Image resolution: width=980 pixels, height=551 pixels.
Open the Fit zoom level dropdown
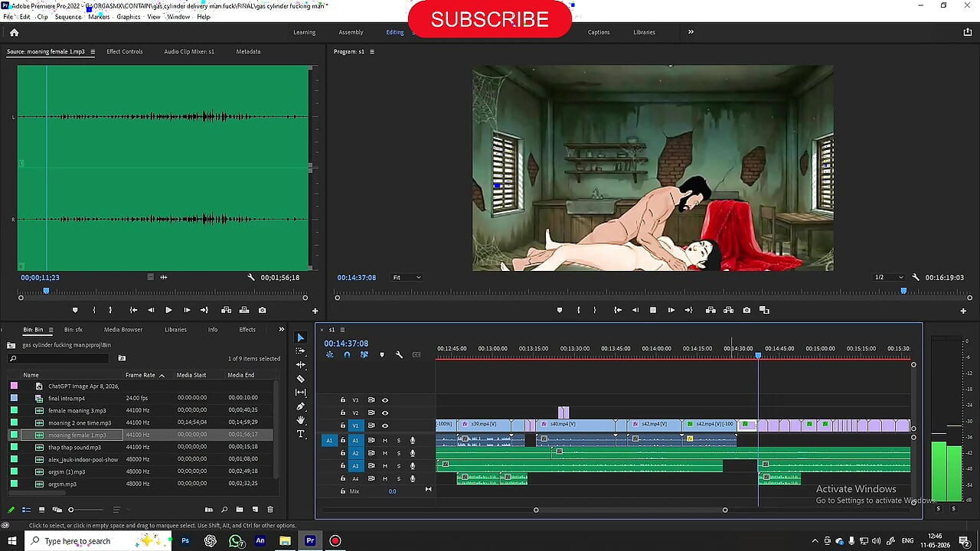(407, 277)
